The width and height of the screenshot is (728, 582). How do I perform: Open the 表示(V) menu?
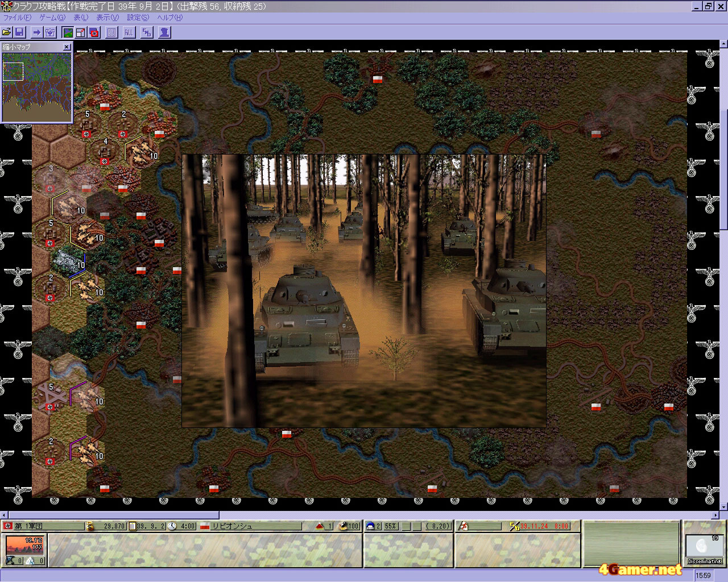(x=107, y=18)
